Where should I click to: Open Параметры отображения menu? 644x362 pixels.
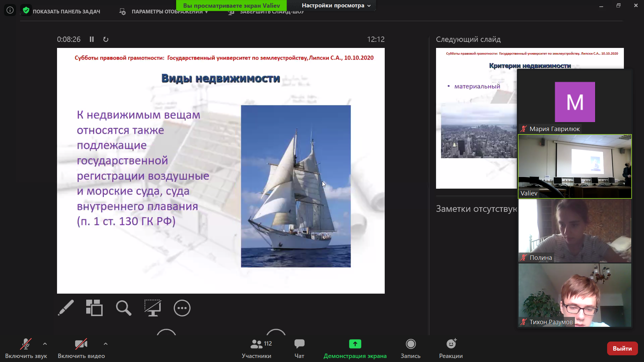tap(164, 12)
